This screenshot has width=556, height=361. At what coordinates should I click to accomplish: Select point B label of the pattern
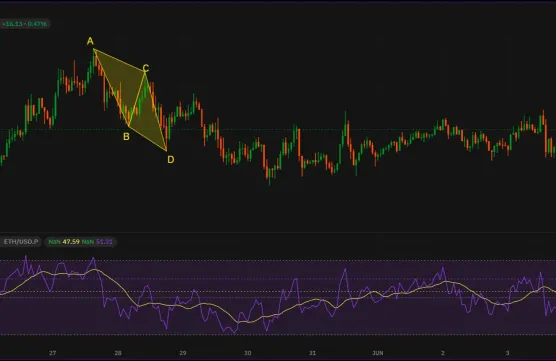[x=126, y=137]
